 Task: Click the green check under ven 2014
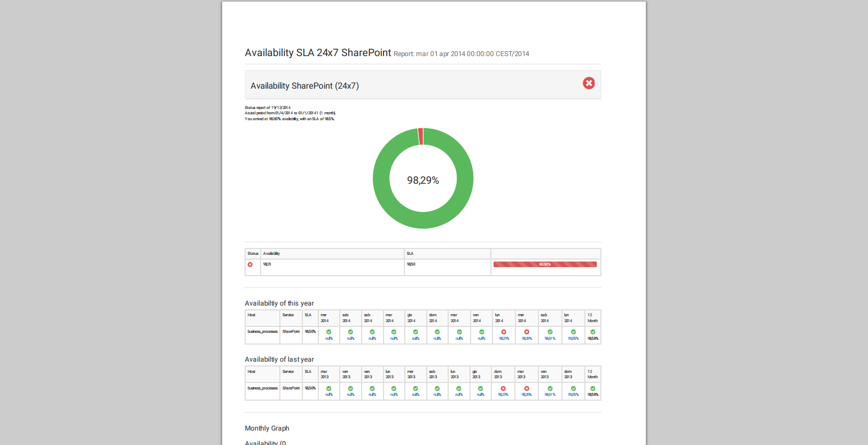point(481,332)
